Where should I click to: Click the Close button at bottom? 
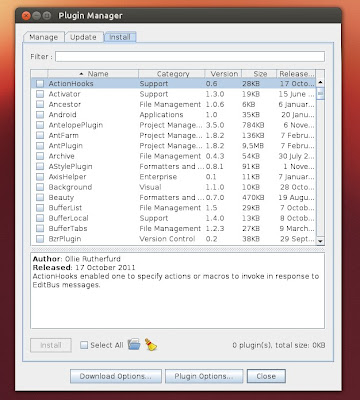(x=266, y=376)
